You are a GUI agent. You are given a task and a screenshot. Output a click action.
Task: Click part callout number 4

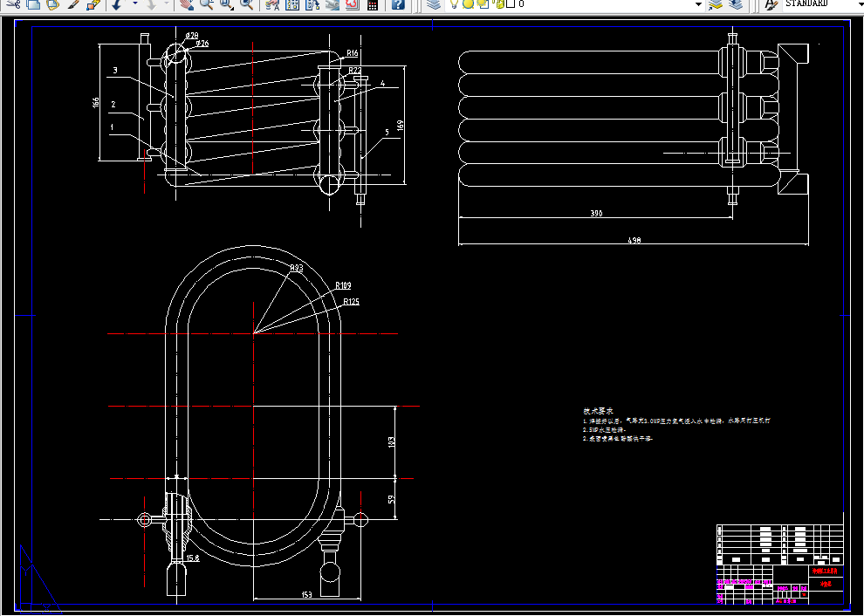[x=383, y=85]
